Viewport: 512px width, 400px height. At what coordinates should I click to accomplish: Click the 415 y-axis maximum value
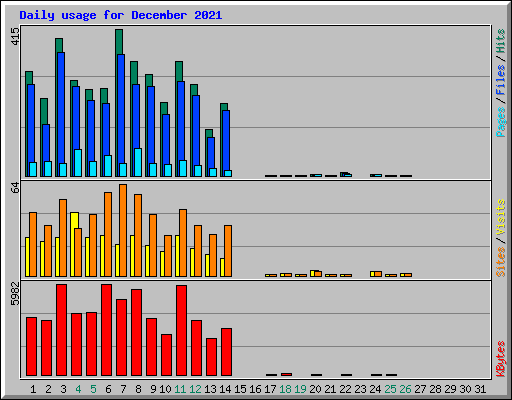15,36
